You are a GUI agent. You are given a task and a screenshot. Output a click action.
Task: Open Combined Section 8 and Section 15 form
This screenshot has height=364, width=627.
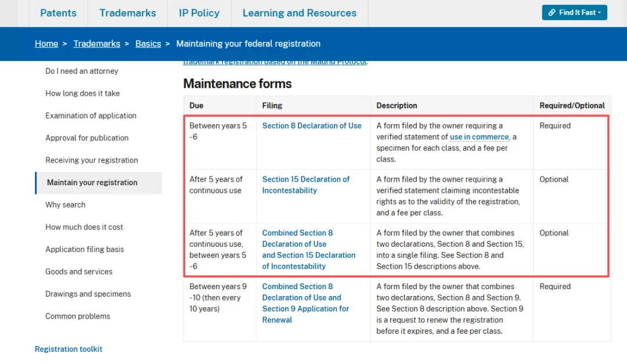308,249
